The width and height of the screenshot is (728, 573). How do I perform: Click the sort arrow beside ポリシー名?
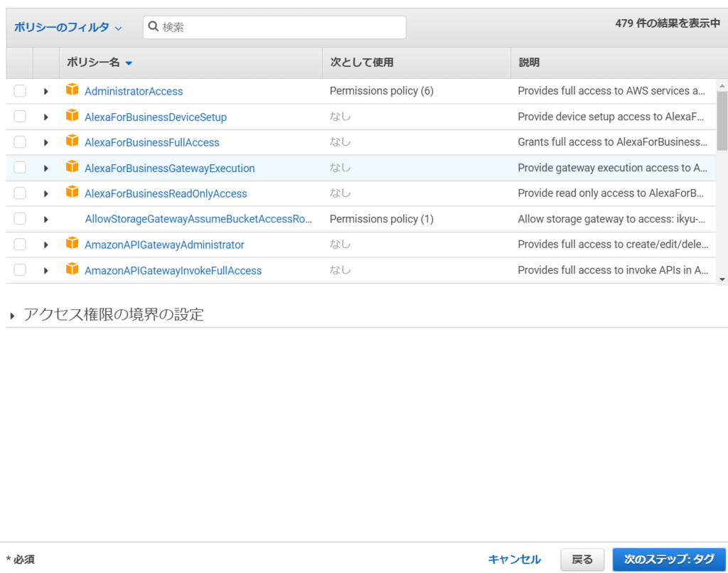tap(129, 63)
